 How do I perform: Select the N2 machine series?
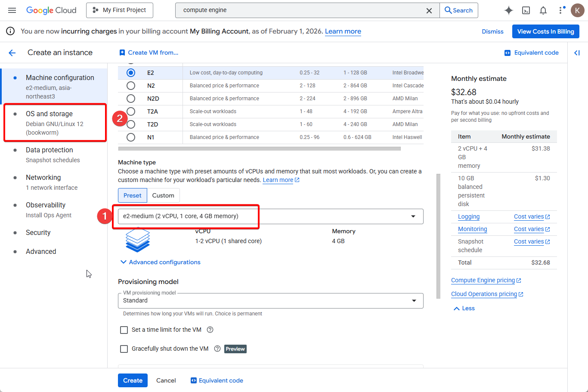(131, 86)
